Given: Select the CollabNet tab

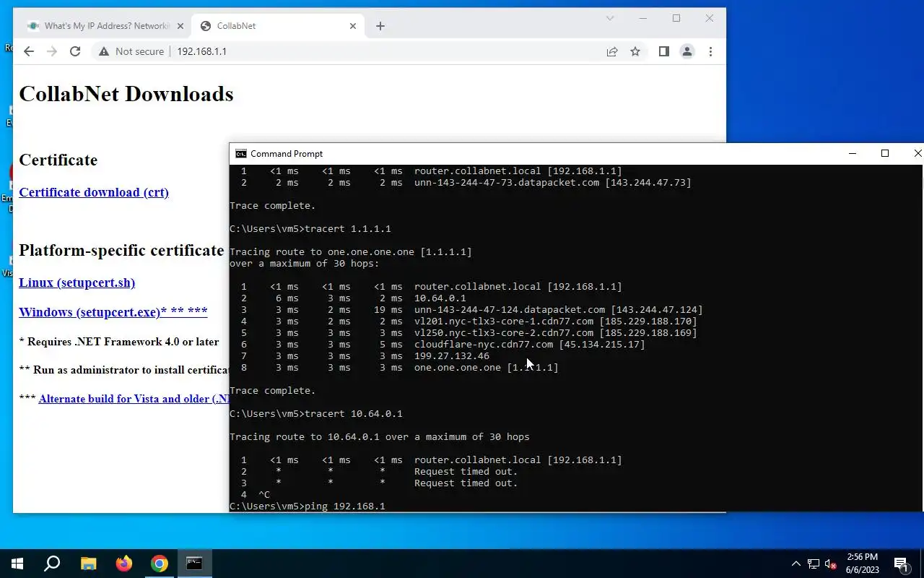Looking at the screenshot, I should click(x=278, y=26).
